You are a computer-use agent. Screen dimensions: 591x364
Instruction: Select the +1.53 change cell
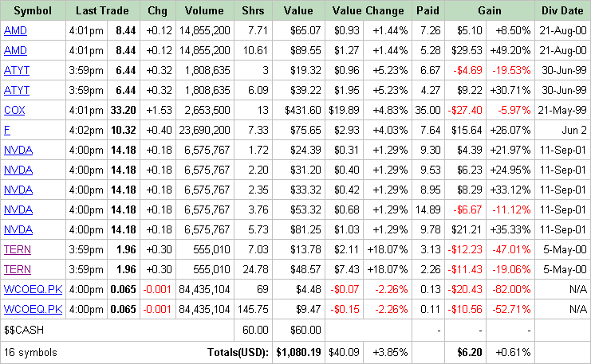[x=159, y=110]
